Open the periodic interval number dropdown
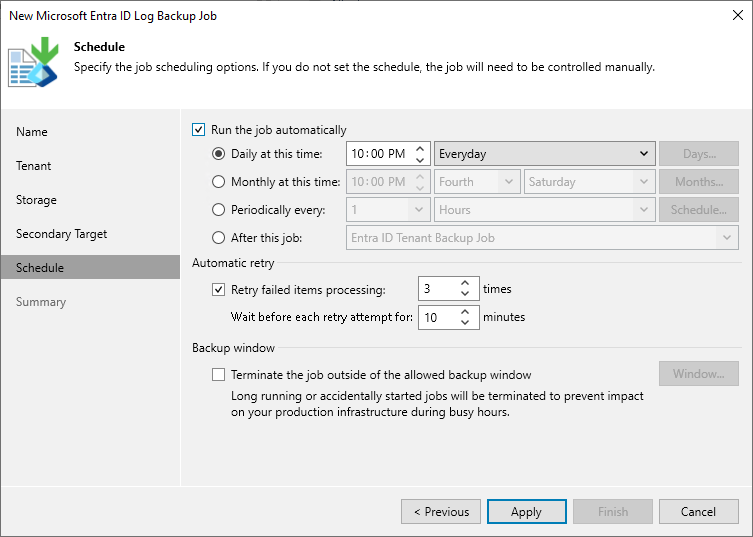 click(388, 210)
